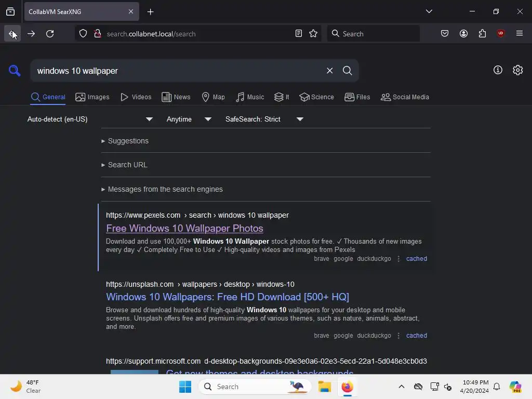
Task: Click the browser forward arrow
Action: click(31, 34)
